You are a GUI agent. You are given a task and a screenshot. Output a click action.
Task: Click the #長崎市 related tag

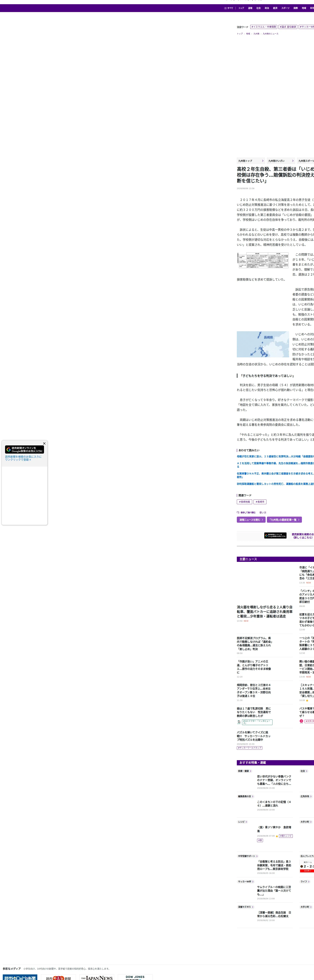click(260, 502)
